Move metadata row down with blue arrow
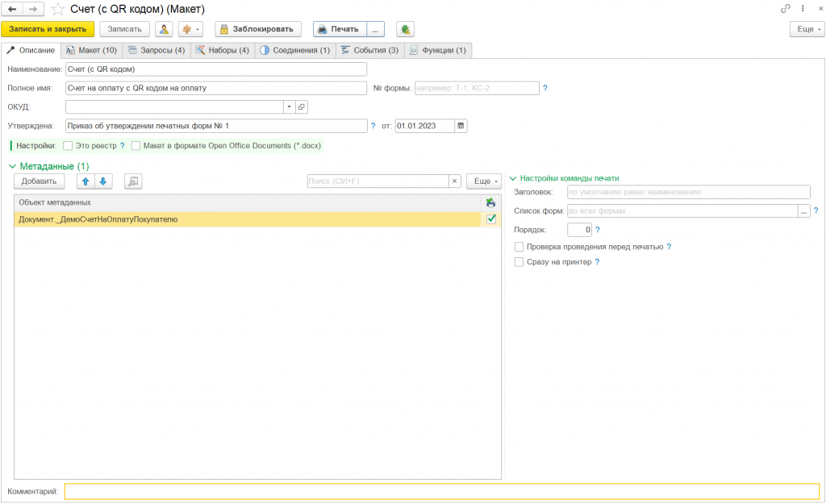Image resolution: width=826 pixels, height=504 pixels. (103, 181)
